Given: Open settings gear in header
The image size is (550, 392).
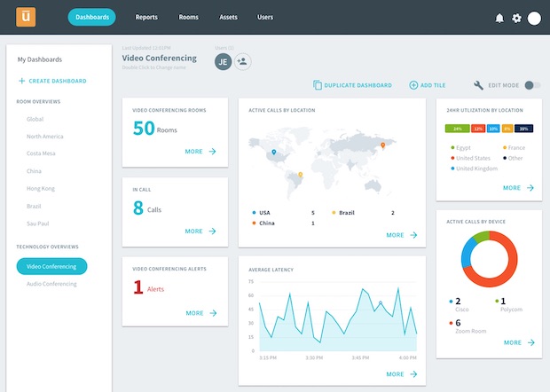Looking at the screenshot, I should click(517, 18).
